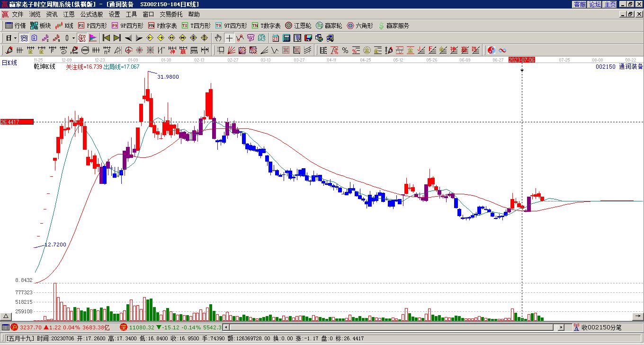This screenshot has width=644, height=345.
Task: Open the 交易委托 menu
Action: click(x=171, y=15)
